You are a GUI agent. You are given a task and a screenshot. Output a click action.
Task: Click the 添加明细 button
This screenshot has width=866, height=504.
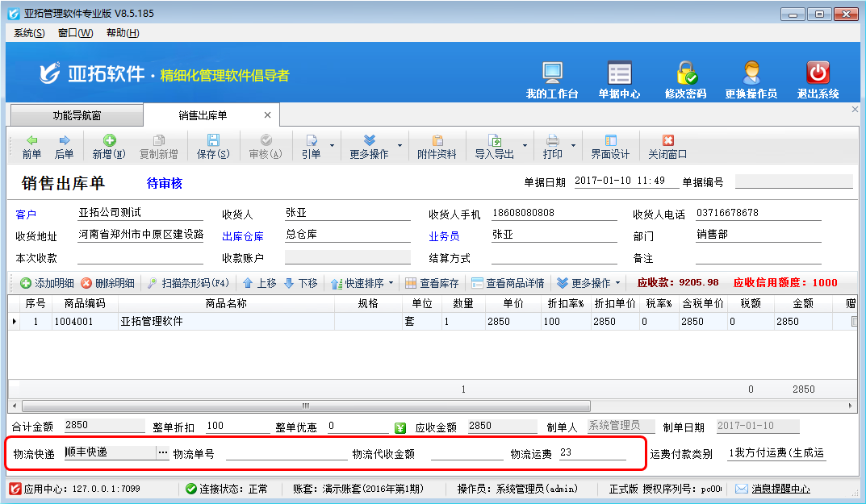coord(47,283)
